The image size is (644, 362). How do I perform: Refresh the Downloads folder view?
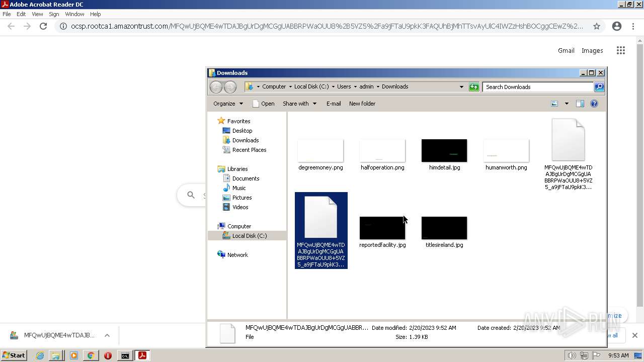[474, 87]
